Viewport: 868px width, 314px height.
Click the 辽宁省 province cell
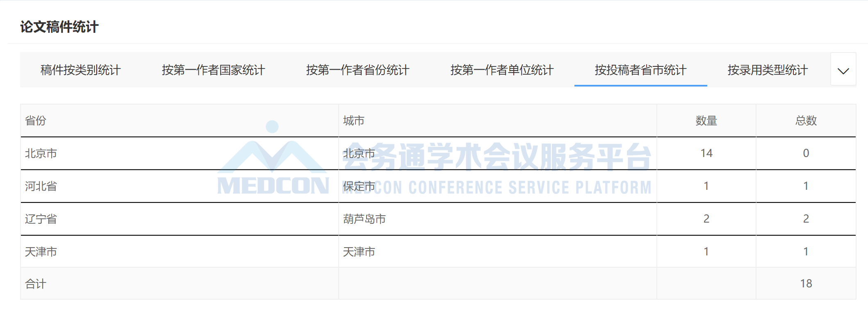tap(180, 219)
